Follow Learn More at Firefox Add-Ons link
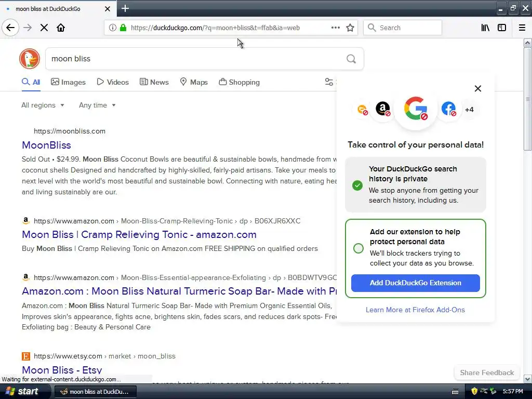Viewport: 532px width, 399px height. pos(415,310)
